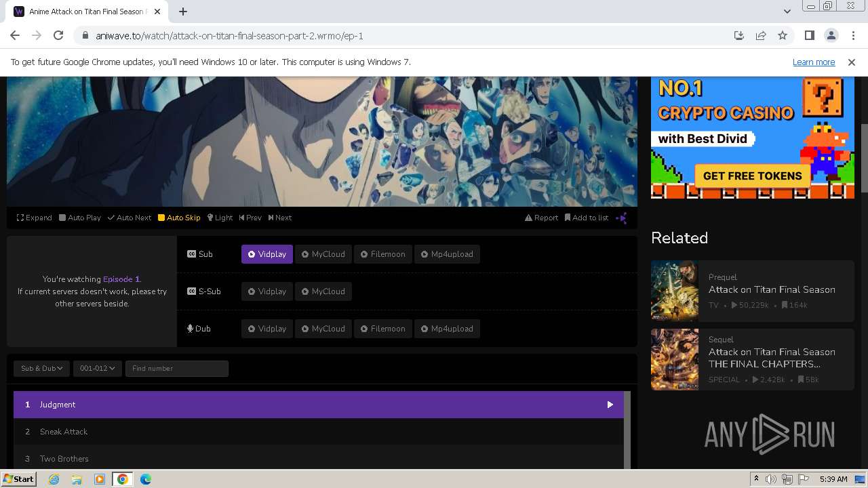868x488 pixels.
Task: Click the purple W2G icon
Action: [x=621, y=218]
